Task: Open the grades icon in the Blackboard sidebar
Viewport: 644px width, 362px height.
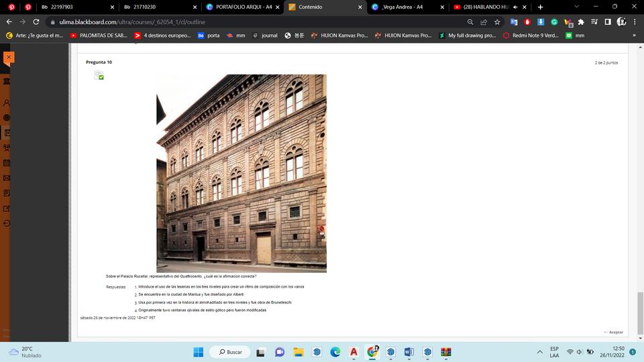Action: (x=7, y=193)
